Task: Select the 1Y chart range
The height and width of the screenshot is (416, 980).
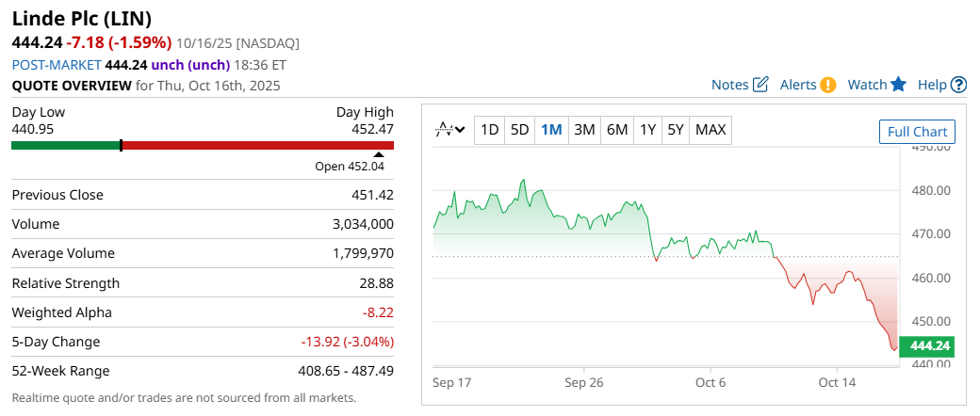Action: (647, 130)
